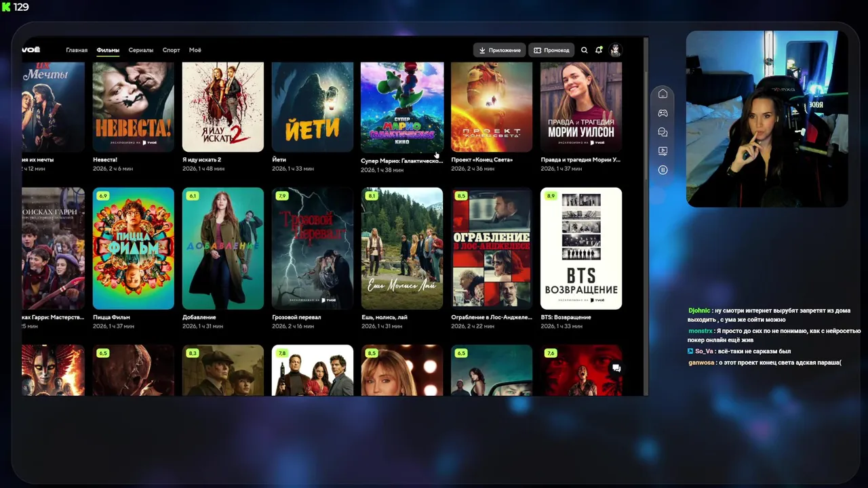
Task: Click the title text 'Пицца Фильм'
Action: pyautogui.click(x=111, y=317)
